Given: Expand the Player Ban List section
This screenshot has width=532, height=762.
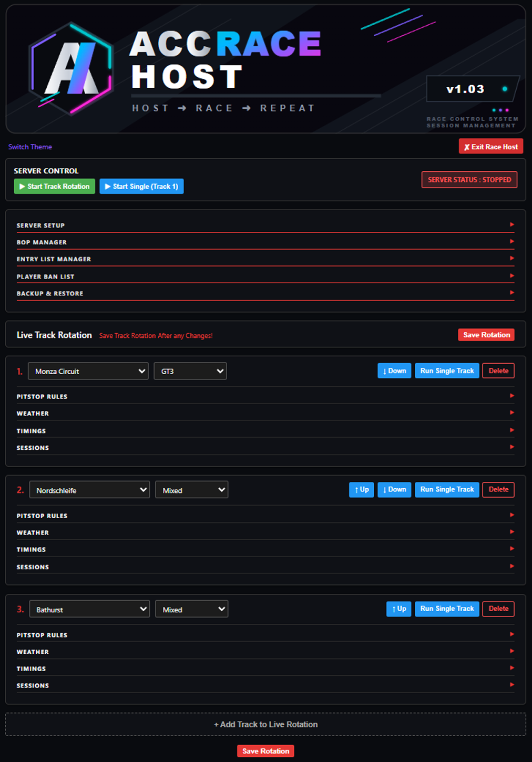Looking at the screenshot, I should [x=265, y=276].
